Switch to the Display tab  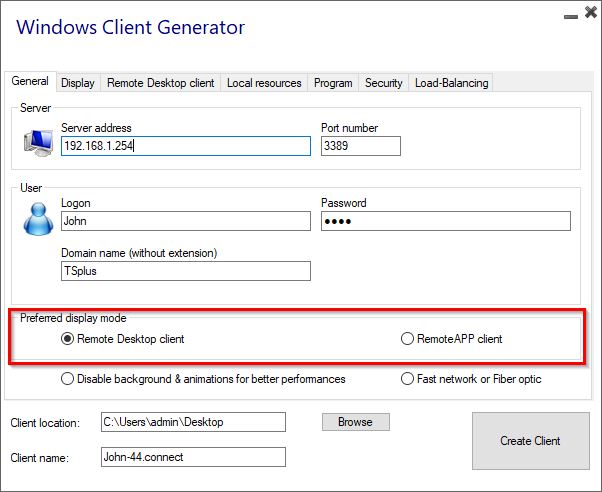(77, 83)
